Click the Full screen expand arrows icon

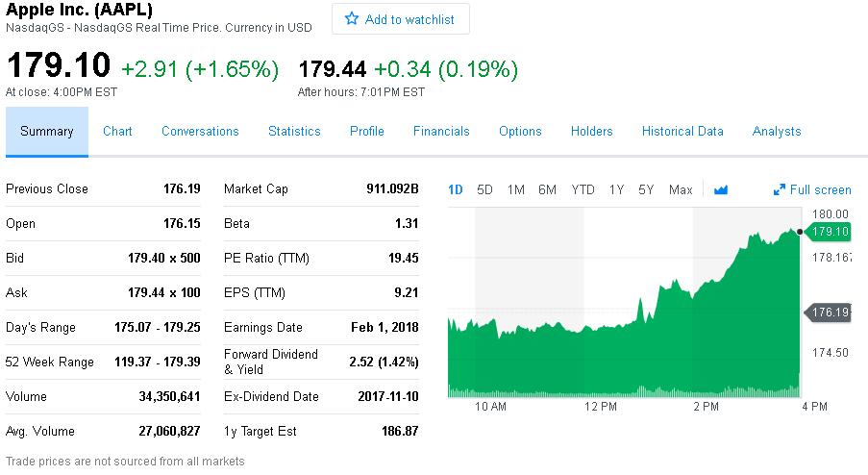click(x=780, y=189)
